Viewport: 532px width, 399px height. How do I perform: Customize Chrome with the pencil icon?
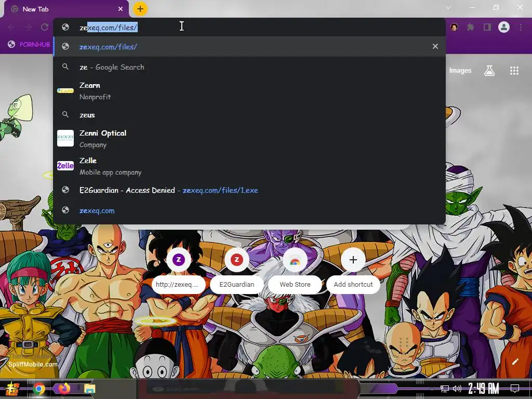click(x=515, y=362)
